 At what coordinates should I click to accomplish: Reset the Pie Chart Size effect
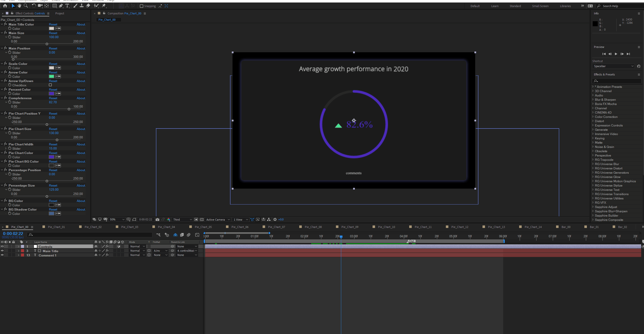[x=53, y=129]
